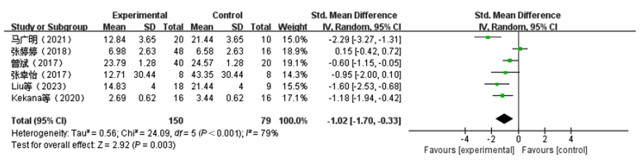
Task: Select the Kekana等 (2020) study row label
Action: (48, 98)
